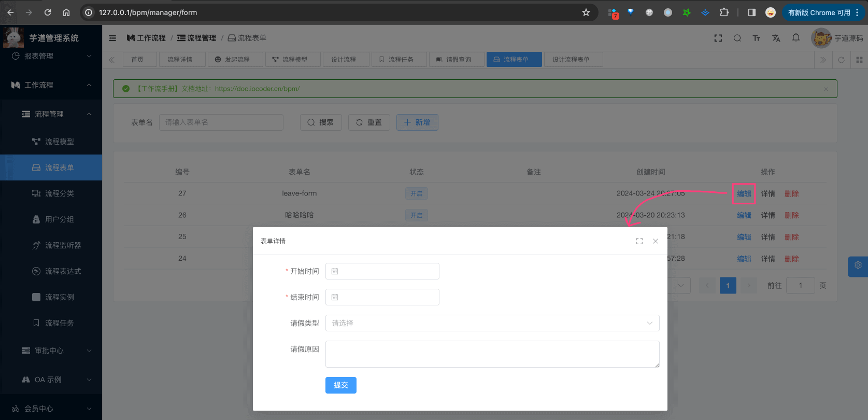This screenshot has height=420, width=868.
Task: Open the browser home page icon
Action: point(66,12)
